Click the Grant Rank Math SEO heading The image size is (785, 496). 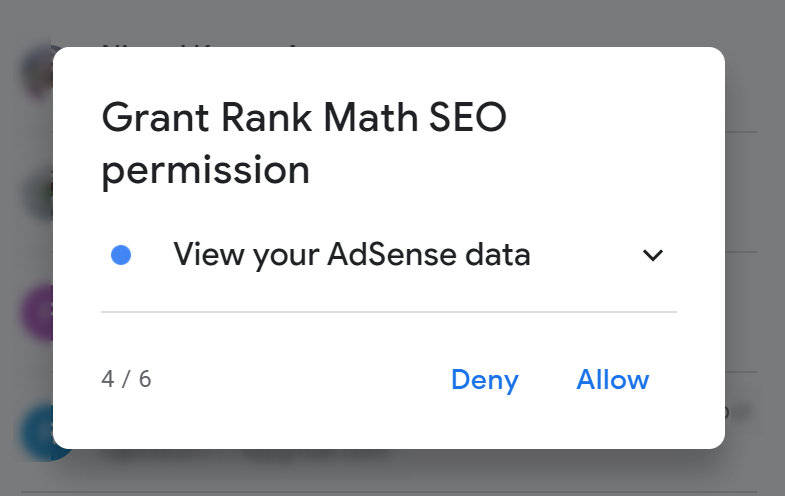(304, 119)
